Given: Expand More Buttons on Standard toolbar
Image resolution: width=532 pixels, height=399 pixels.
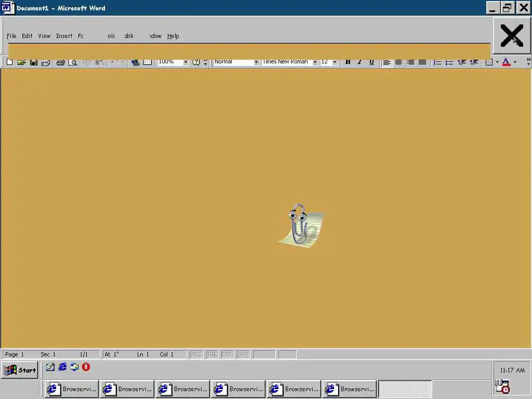Looking at the screenshot, I should 205,62.
